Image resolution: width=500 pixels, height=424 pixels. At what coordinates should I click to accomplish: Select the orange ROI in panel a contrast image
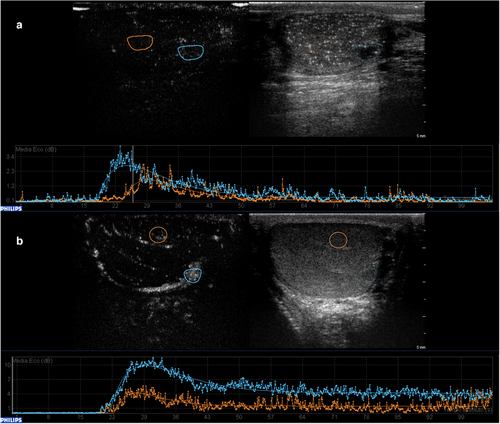pos(140,43)
